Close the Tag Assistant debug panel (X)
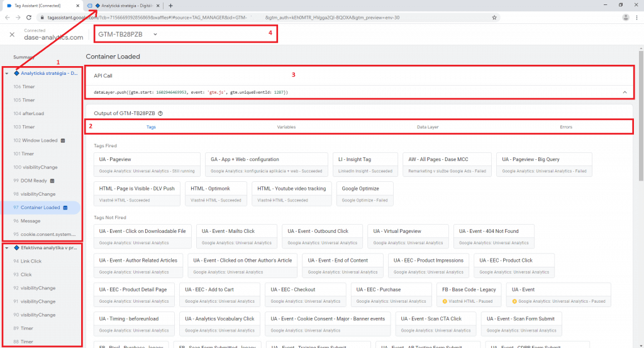644x348 pixels. pos(12,35)
